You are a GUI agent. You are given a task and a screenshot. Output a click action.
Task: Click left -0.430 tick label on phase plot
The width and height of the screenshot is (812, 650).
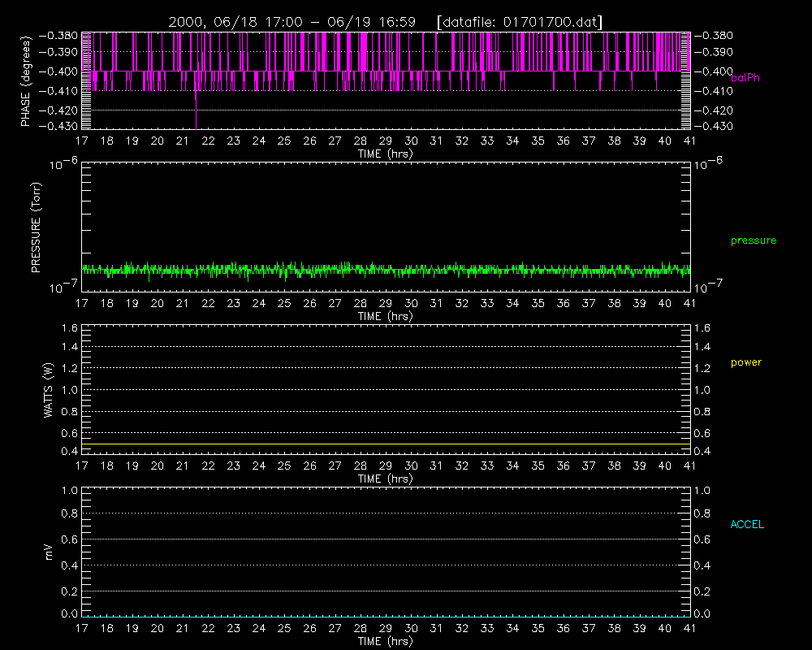coord(58,126)
